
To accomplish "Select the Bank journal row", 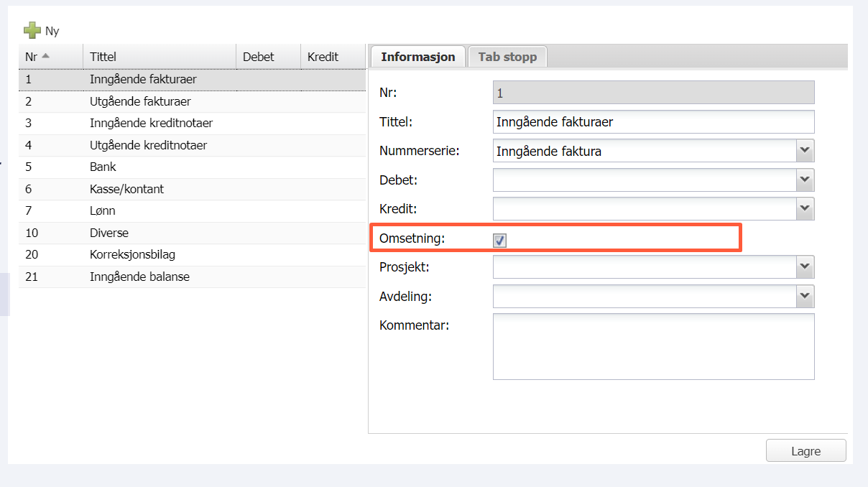I will pos(103,167).
